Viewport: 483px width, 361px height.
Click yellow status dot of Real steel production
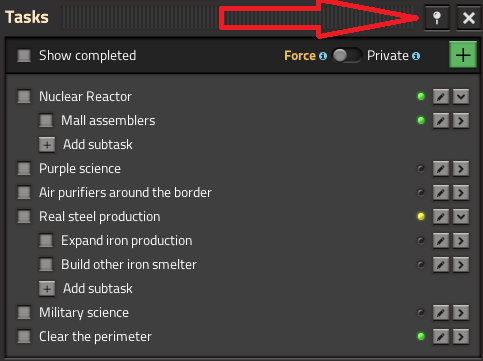point(421,217)
